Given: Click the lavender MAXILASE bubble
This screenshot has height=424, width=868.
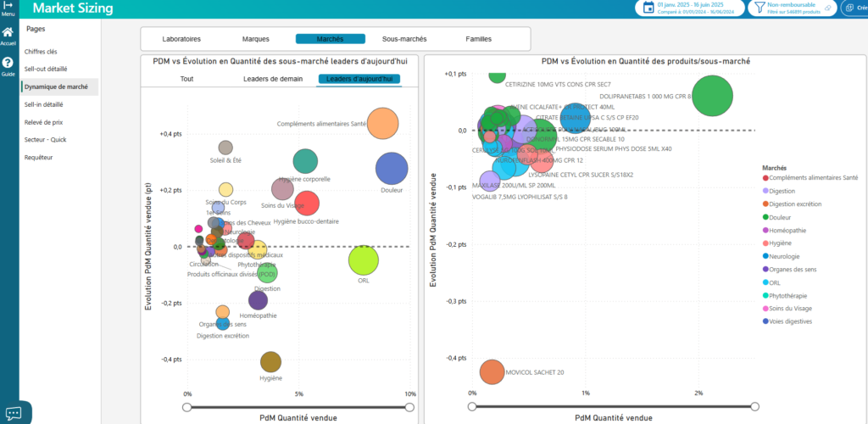Looking at the screenshot, I should tap(490, 181).
